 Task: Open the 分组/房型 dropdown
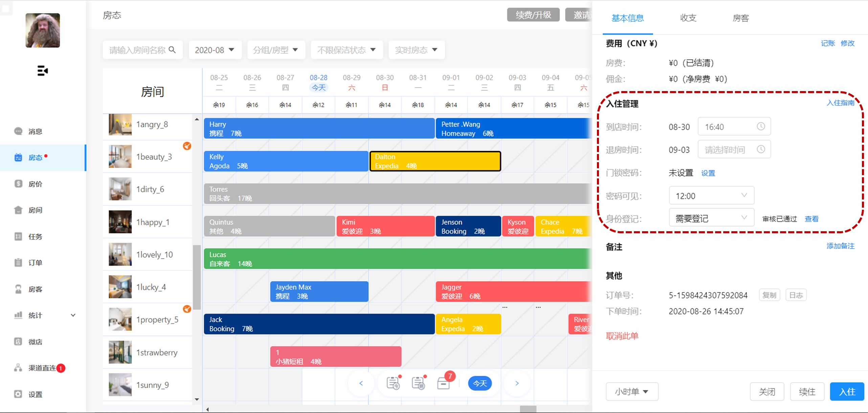point(276,50)
